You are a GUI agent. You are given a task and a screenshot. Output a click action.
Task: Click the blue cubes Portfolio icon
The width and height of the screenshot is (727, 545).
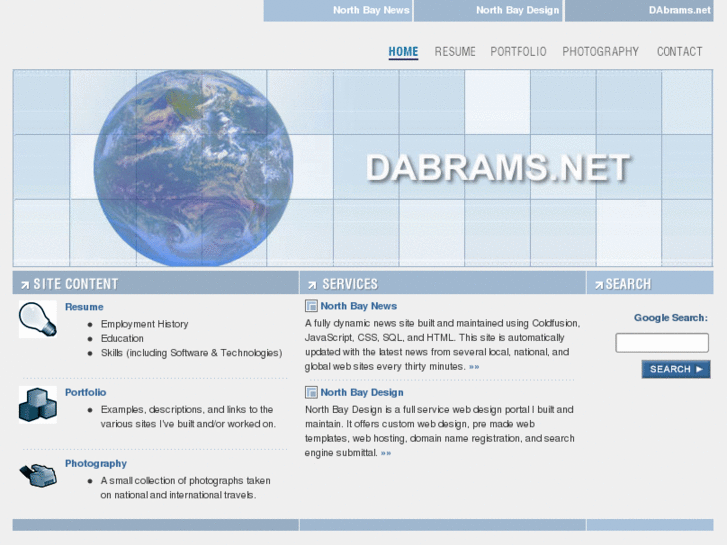pyautogui.click(x=38, y=405)
